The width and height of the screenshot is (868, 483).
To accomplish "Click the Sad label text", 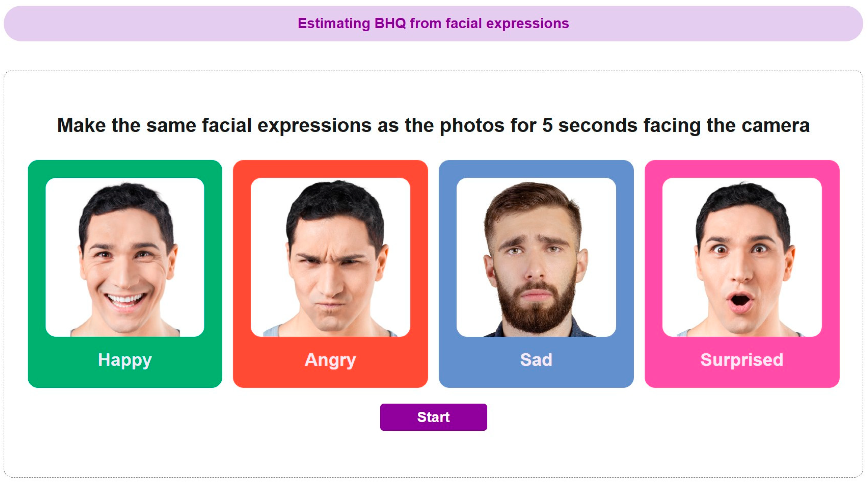I will 536,360.
